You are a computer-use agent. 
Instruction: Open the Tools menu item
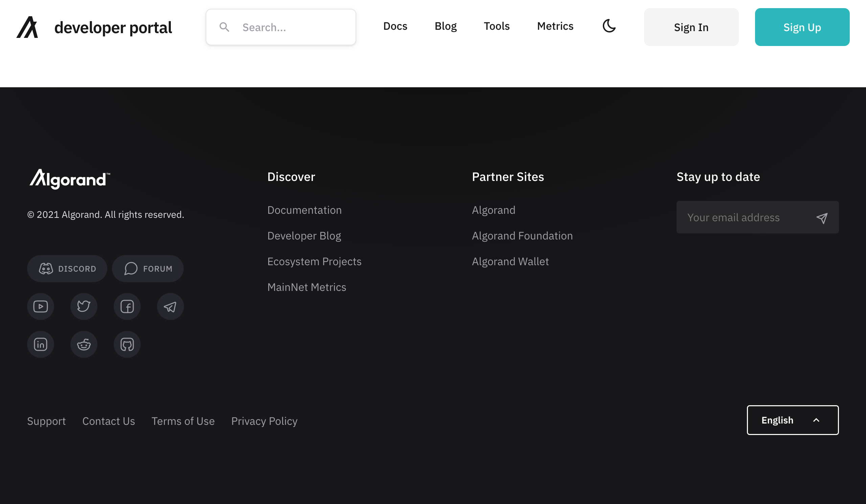497,26
